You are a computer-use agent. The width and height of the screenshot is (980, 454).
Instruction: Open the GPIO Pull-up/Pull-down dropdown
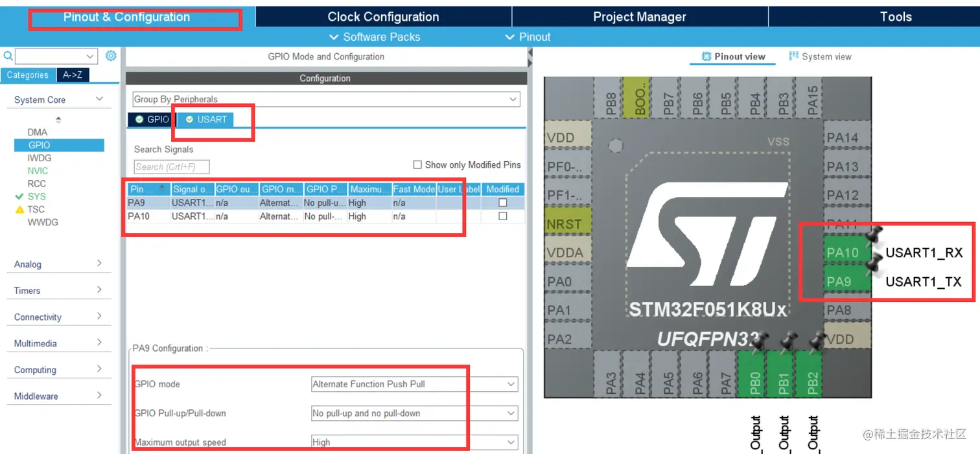point(415,413)
